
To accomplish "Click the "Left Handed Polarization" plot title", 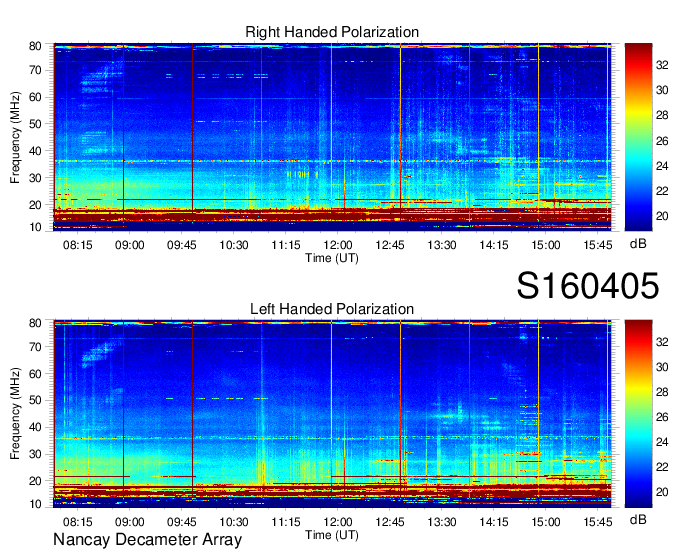I will click(332, 309).
